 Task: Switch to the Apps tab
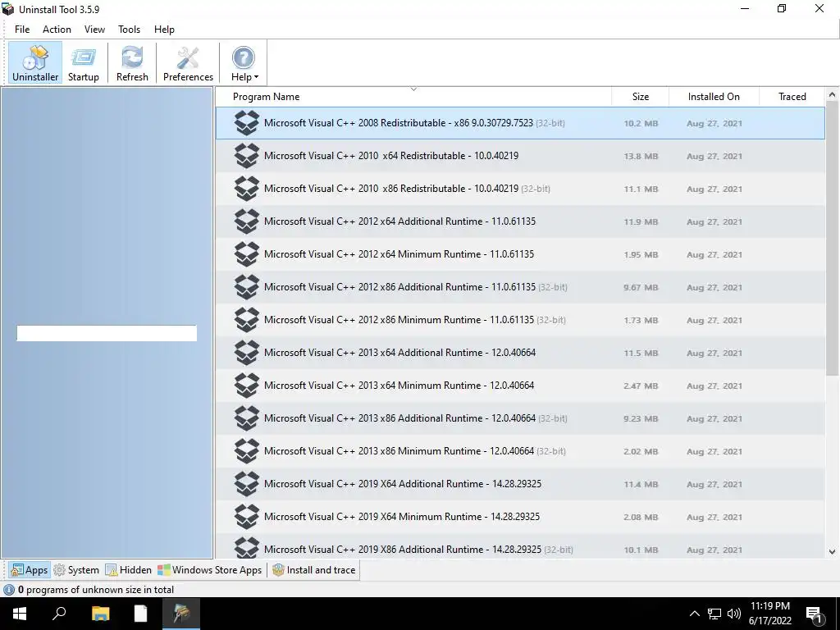tap(30, 570)
